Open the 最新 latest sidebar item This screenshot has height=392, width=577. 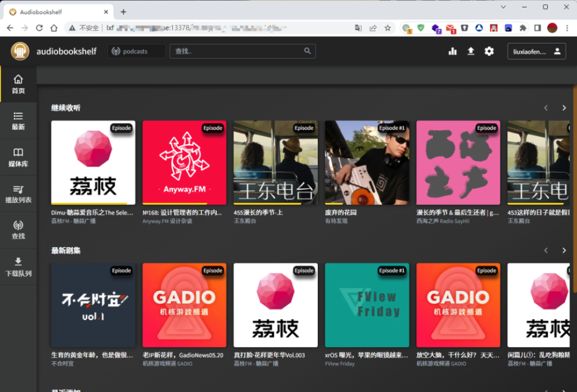[18, 120]
